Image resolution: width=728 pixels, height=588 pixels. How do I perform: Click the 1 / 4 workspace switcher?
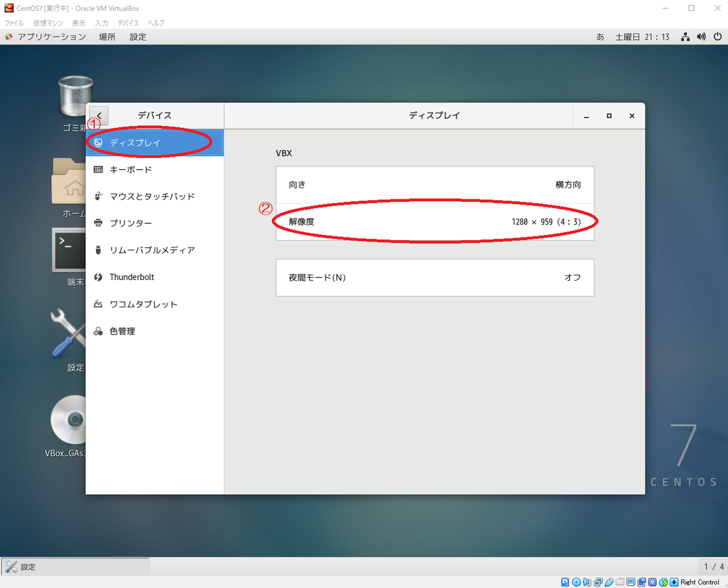pyautogui.click(x=713, y=567)
